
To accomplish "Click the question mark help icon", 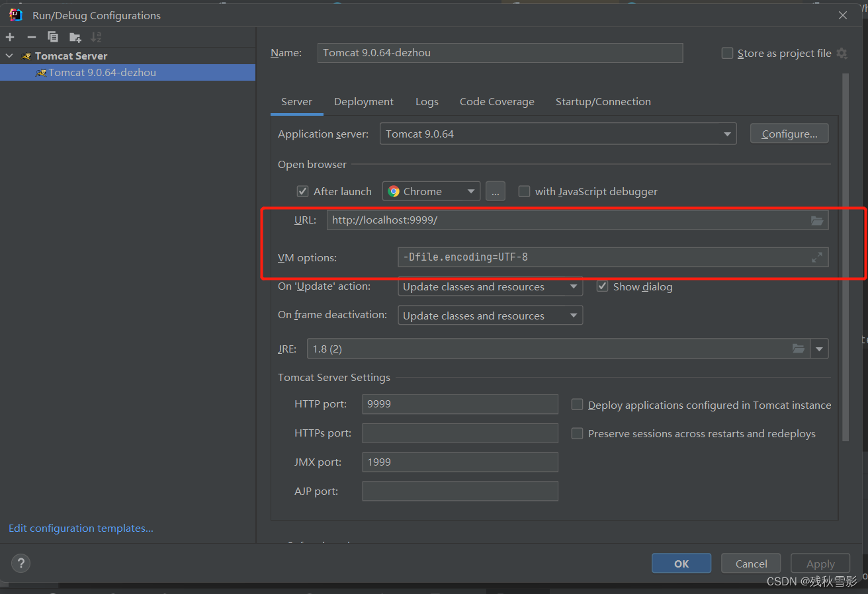I will point(21,564).
